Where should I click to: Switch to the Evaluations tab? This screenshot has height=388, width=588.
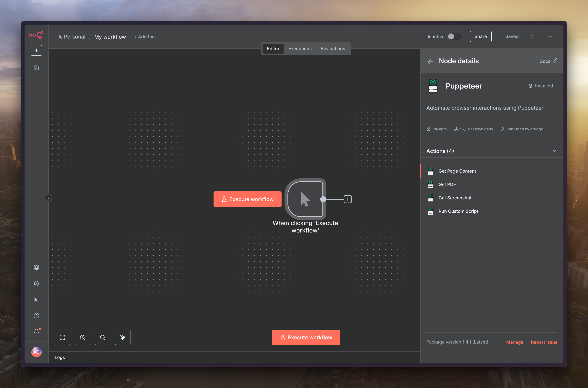(332, 49)
